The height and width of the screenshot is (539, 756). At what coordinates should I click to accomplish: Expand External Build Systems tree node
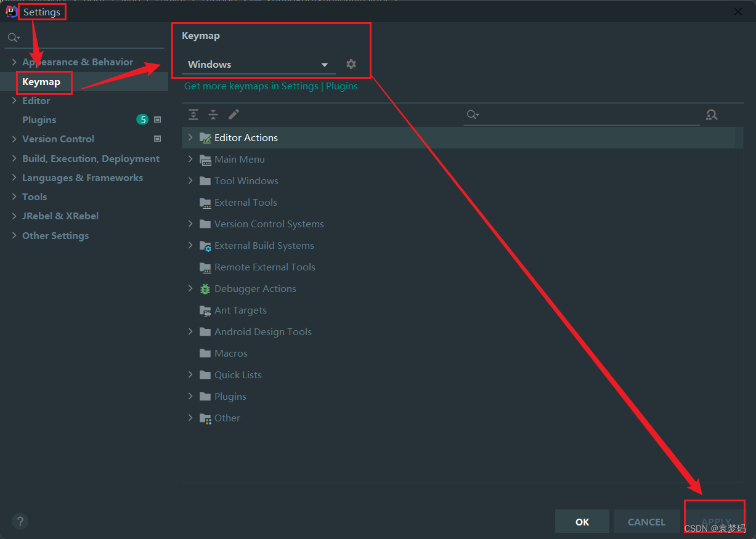coord(190,245)
